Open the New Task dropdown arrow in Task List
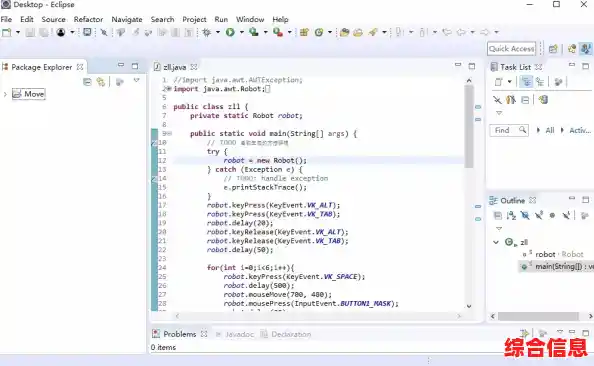 tap(510, 81)
